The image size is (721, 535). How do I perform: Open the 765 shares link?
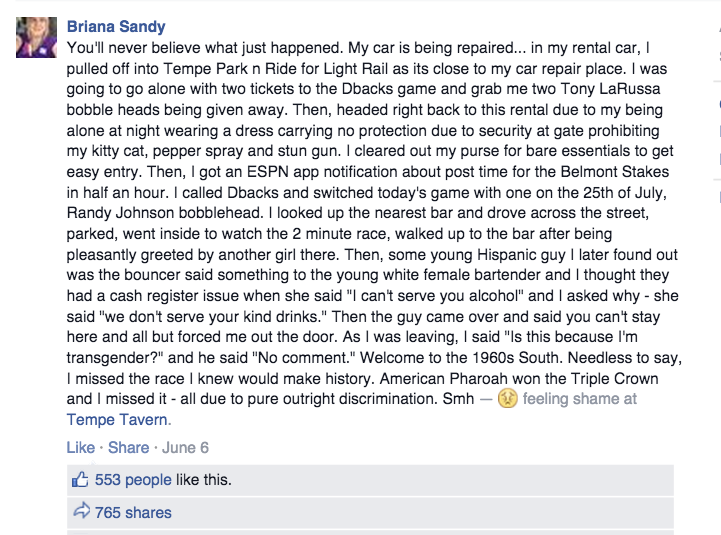point(133,512)
